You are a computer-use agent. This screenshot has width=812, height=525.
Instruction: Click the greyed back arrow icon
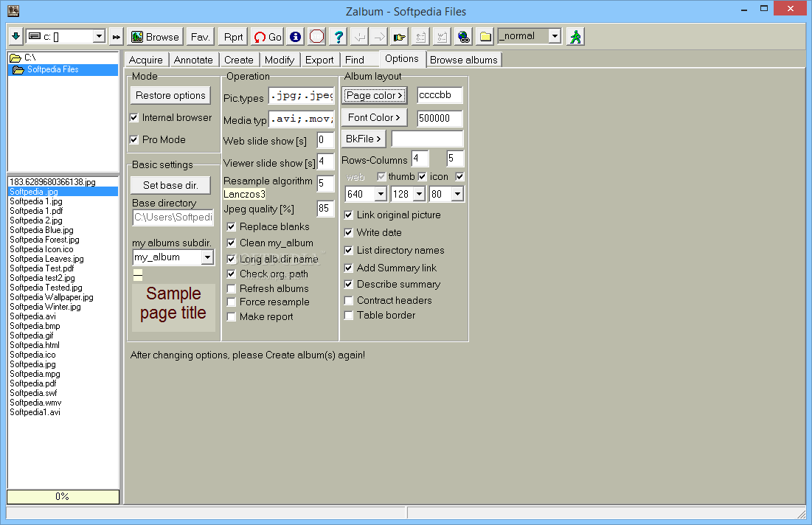click(359, 37)
